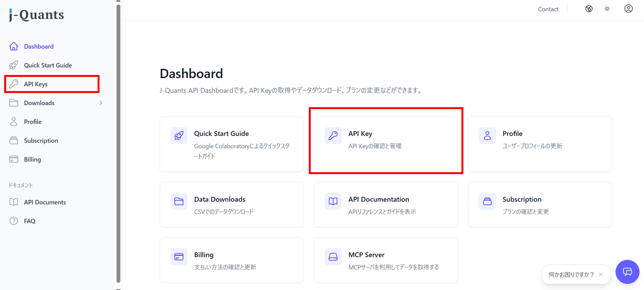644x290 pixels.
Task: Click the J-Quants logo
Action: tap(36, 15)
